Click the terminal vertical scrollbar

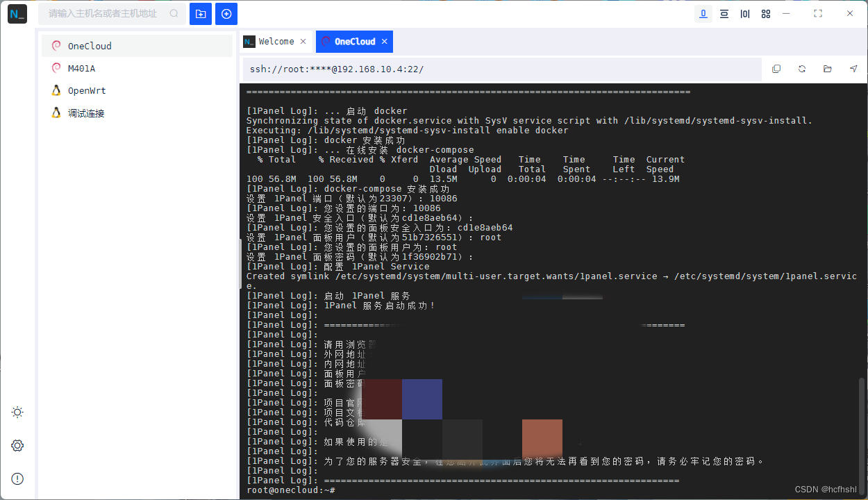point(862,435)
